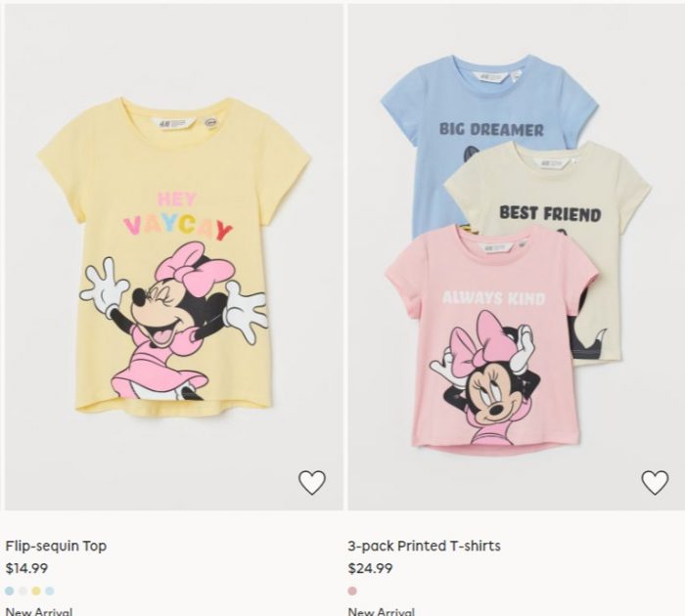Click heart icon on 3-pack Printed T-shirts
The image size is (685, 616).
(x=655, y=482)
